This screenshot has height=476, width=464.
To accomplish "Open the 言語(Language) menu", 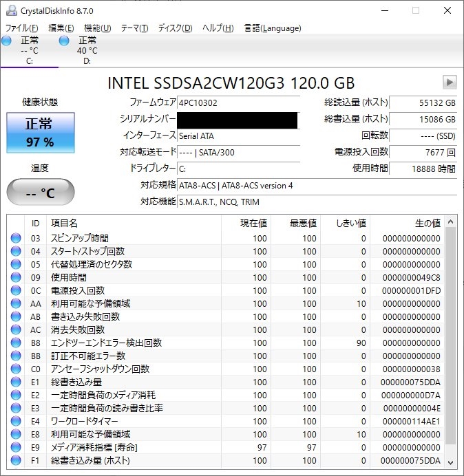I will pos(273,28).
